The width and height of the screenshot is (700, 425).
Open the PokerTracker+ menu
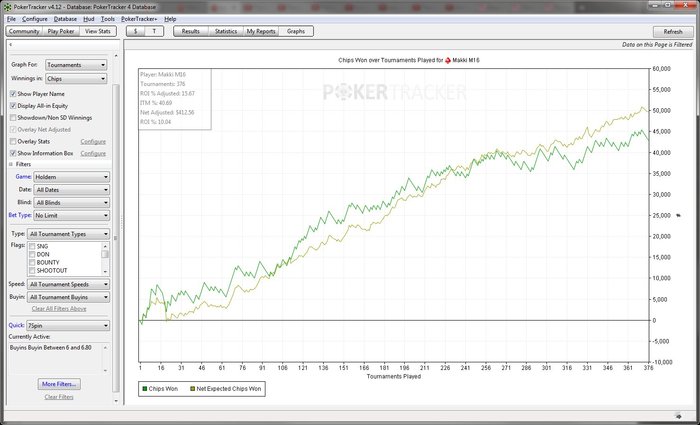pos(139,19)
